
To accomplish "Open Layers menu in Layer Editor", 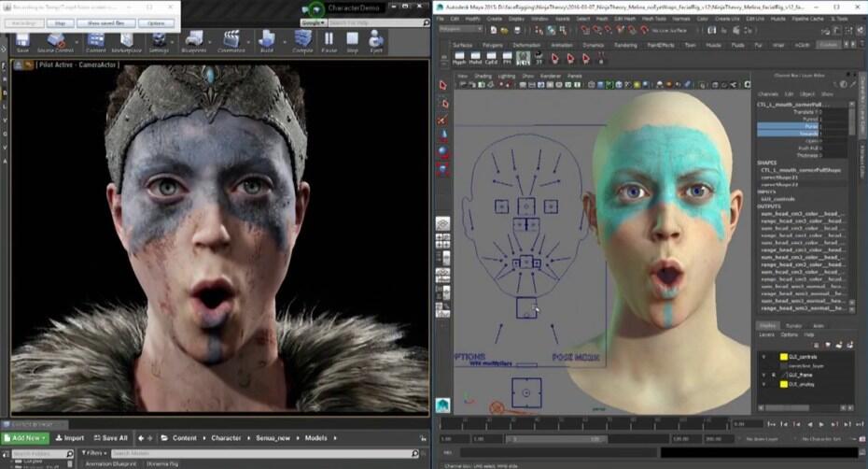I will point(766,334).
